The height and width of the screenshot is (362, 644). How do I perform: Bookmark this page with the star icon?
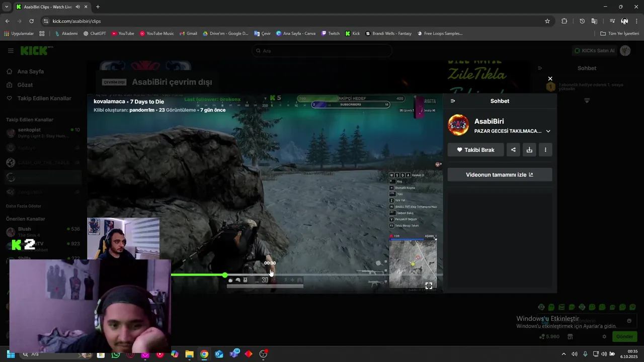tap(547, 21)
